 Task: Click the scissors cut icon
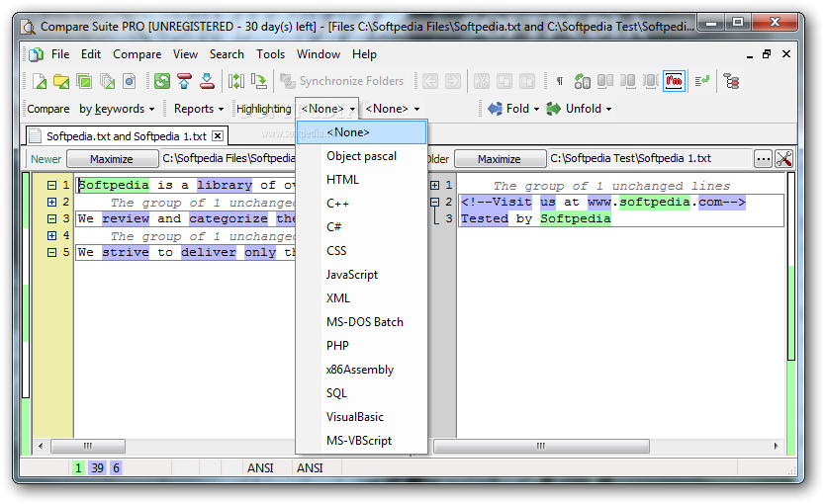coord(482,81)
